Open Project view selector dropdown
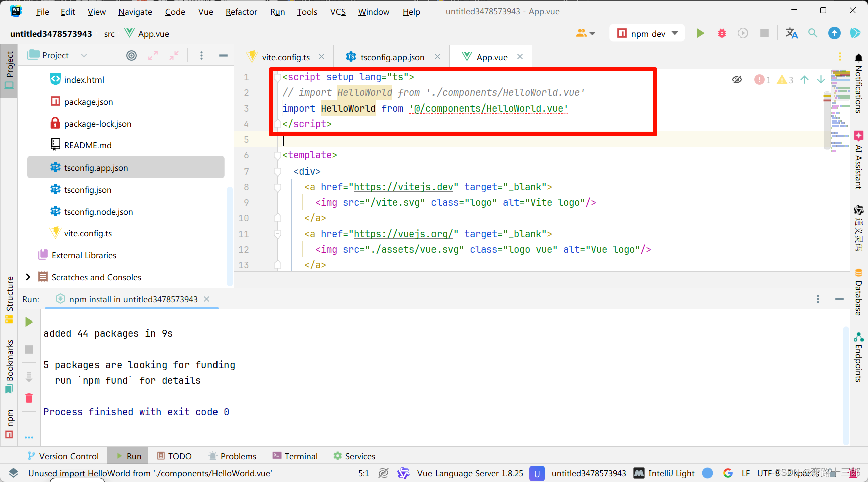The height and width of the screenshot is (482, 868). pos(84,56)
